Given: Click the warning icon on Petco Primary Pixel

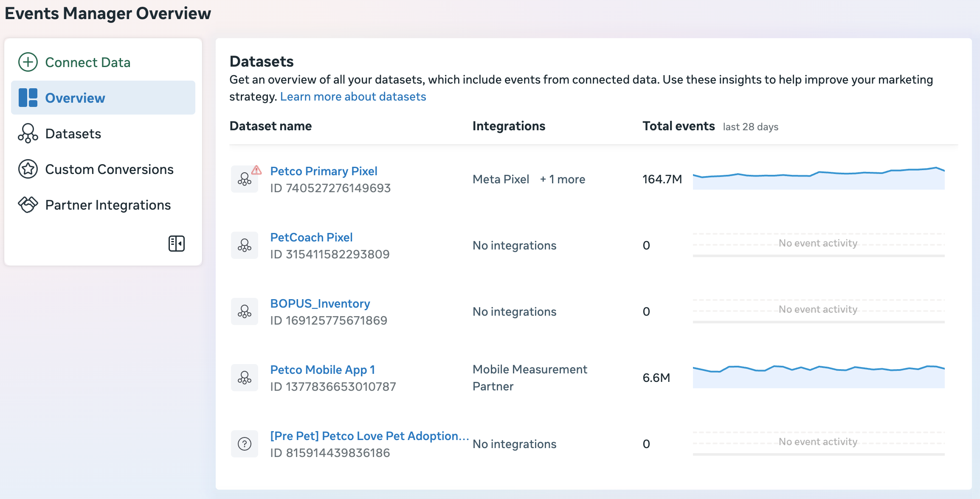Looking at the screenshot, I should click(x=256, y=170).
